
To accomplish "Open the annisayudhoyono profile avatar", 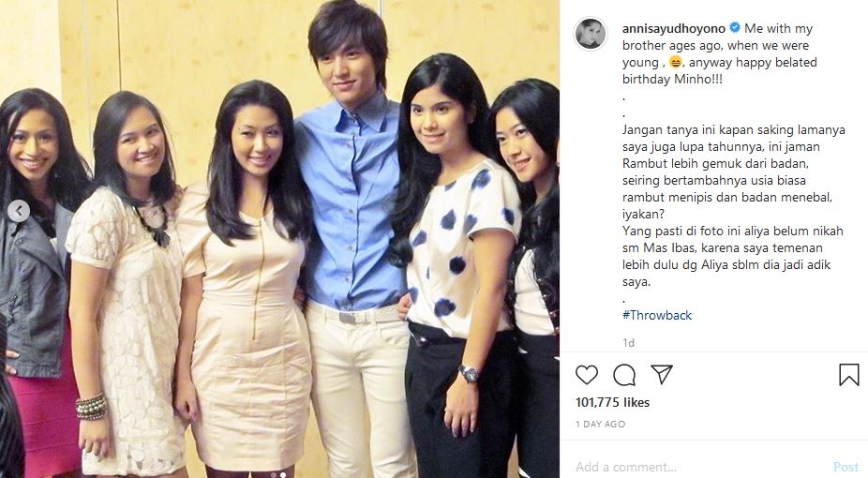I will [x=591, y=34].
